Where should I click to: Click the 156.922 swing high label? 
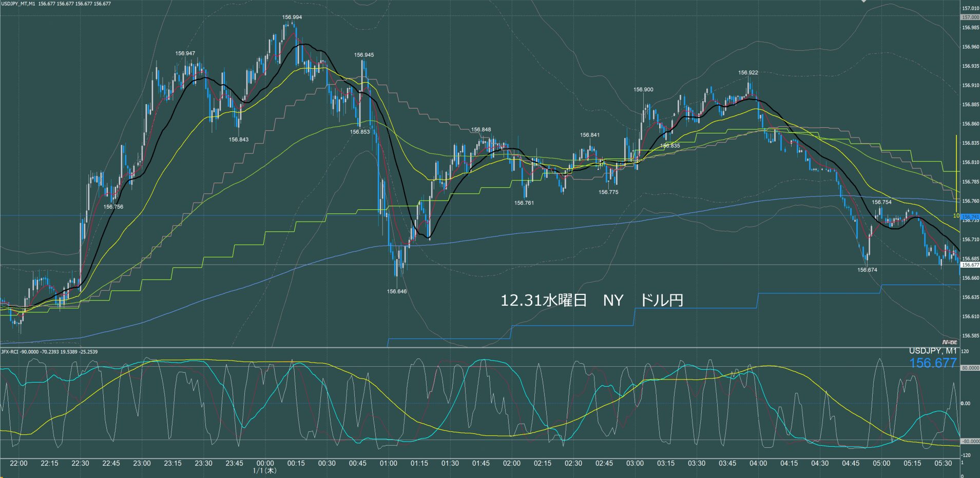[x=748, y=73]
